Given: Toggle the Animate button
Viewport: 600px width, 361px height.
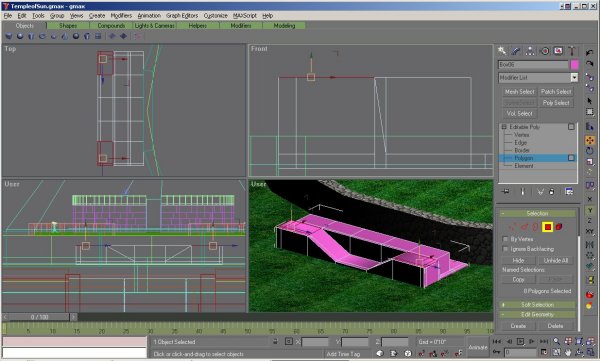Looking at the screenshot, I should pos(478,347).
